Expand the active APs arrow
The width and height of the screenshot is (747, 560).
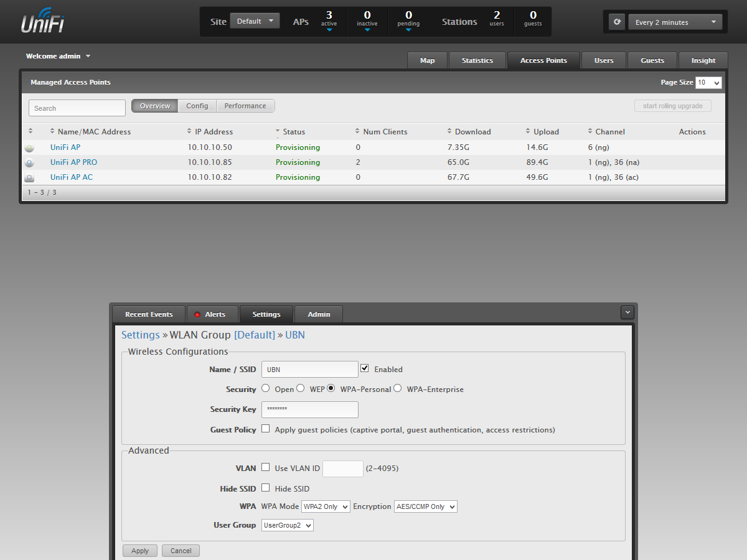[x=329, y=29]
